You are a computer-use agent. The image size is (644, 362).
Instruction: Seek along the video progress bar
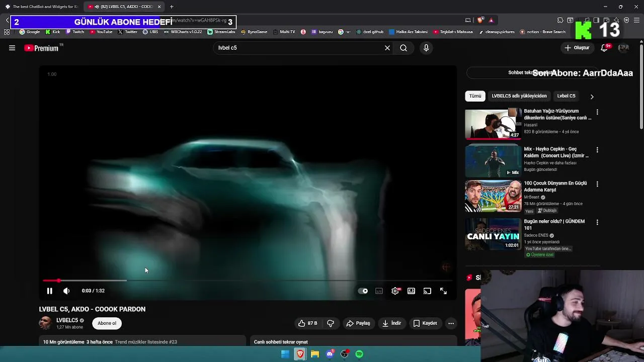(x=248, y=281)
